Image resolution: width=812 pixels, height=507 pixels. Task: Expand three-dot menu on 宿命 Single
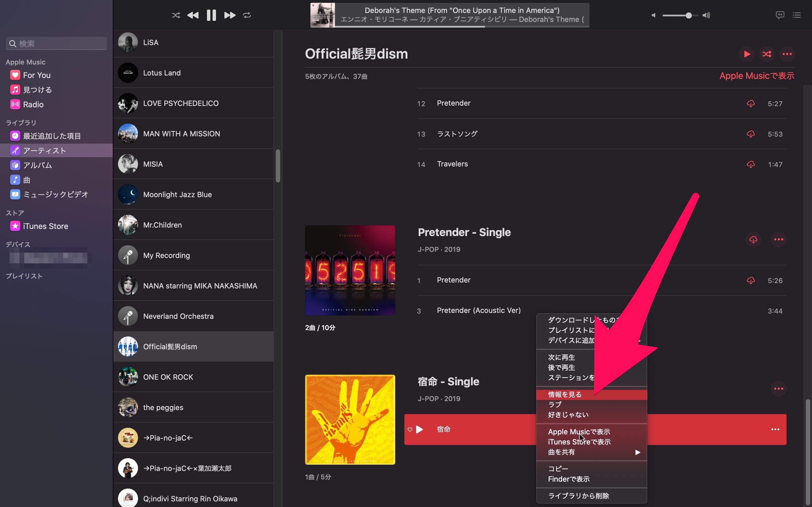(778, 388)
